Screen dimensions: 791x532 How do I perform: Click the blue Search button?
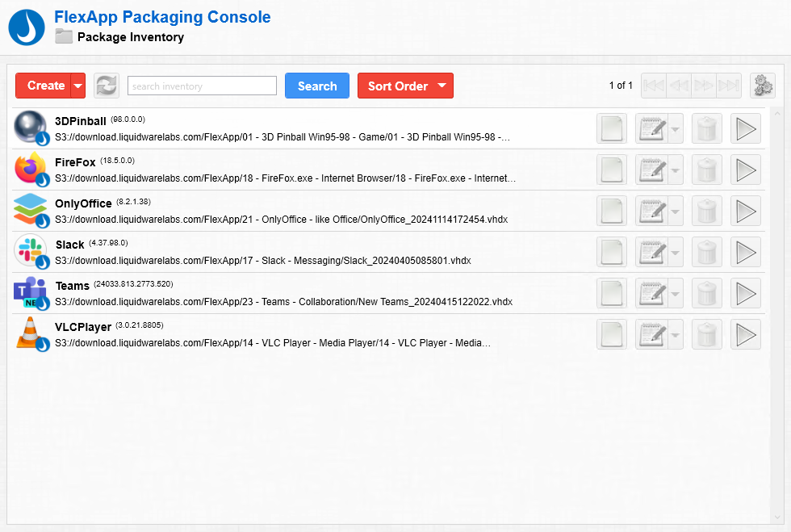point(316,86)
